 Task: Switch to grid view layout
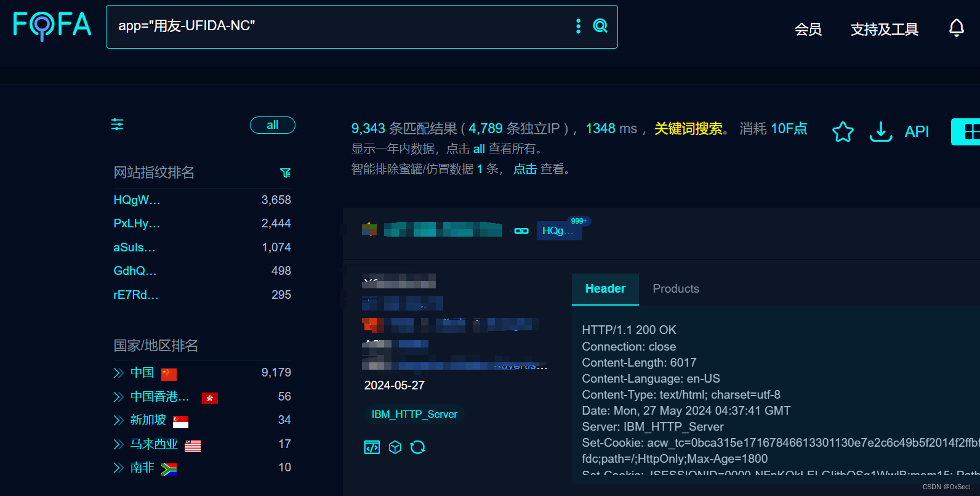click(969, 131)
